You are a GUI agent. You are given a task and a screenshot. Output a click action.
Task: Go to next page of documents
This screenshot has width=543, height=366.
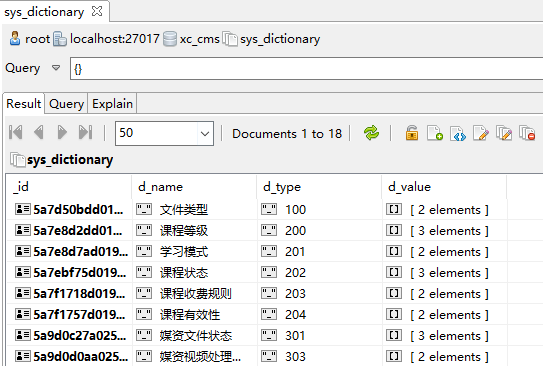coord(62,133)
